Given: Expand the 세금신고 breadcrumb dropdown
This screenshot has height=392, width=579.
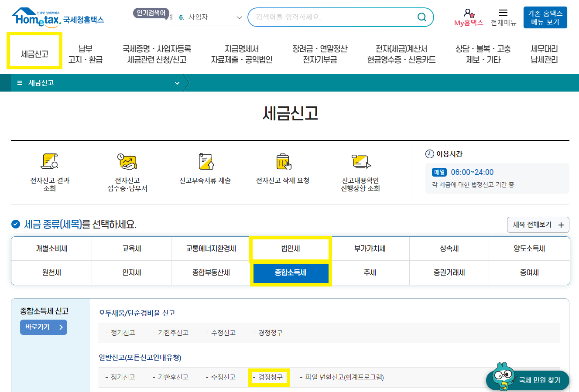Looking at the screenshot, I should pos(177,83).
